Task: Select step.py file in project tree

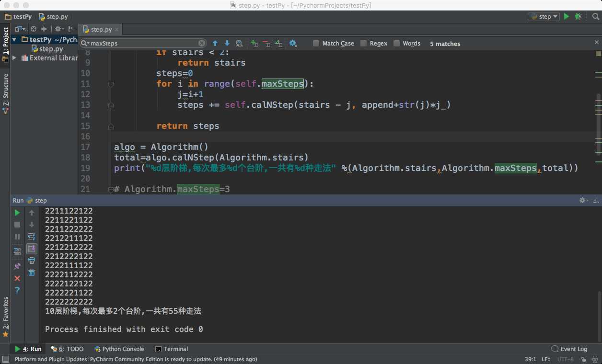Action: point(47,49)
